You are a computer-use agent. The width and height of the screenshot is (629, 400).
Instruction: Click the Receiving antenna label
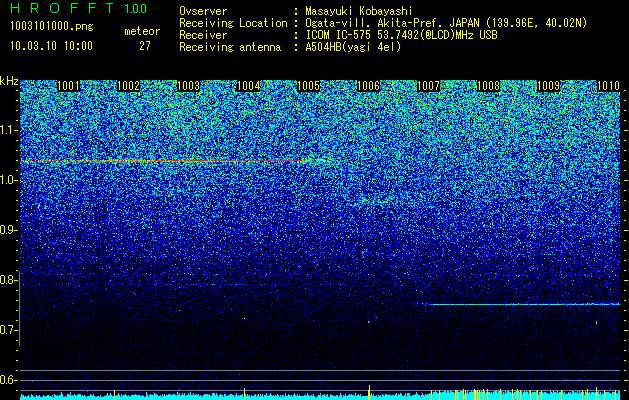[230, 47]
